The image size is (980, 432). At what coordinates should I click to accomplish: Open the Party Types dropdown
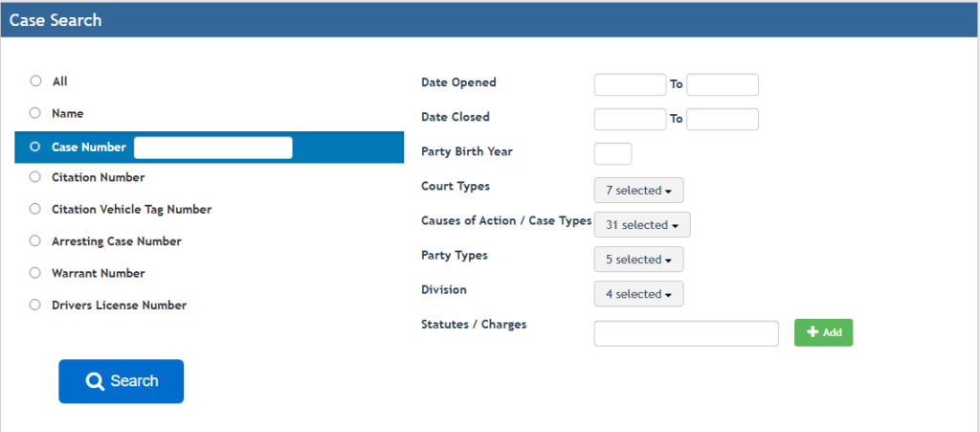pyautogui.click(x=638, y=260)
